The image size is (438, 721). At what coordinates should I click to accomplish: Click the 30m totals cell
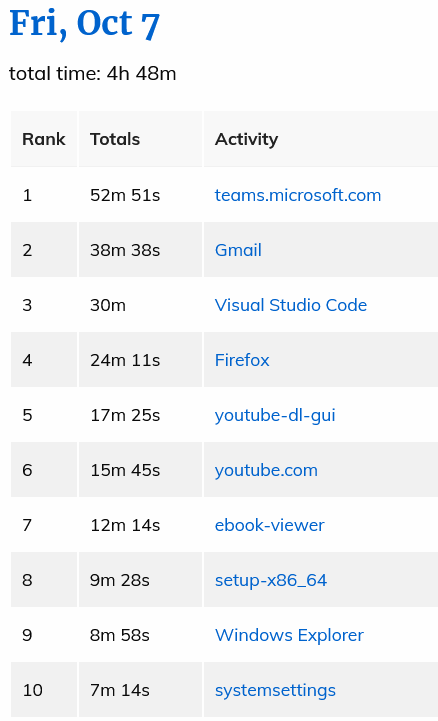tap(140, 305)
